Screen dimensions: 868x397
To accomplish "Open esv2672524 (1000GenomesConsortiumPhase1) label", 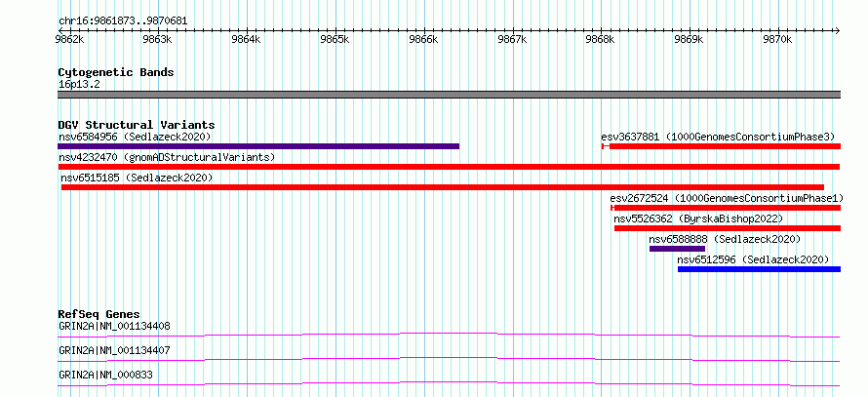I will click(727, 198).
